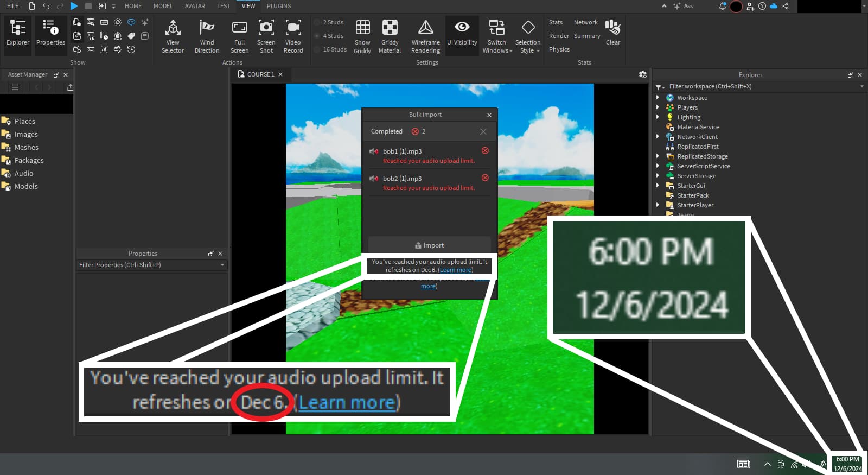Screen dimensions: 868x475
Task: Show the Wind Direction indicator
Action: click(x=207, y=36)
